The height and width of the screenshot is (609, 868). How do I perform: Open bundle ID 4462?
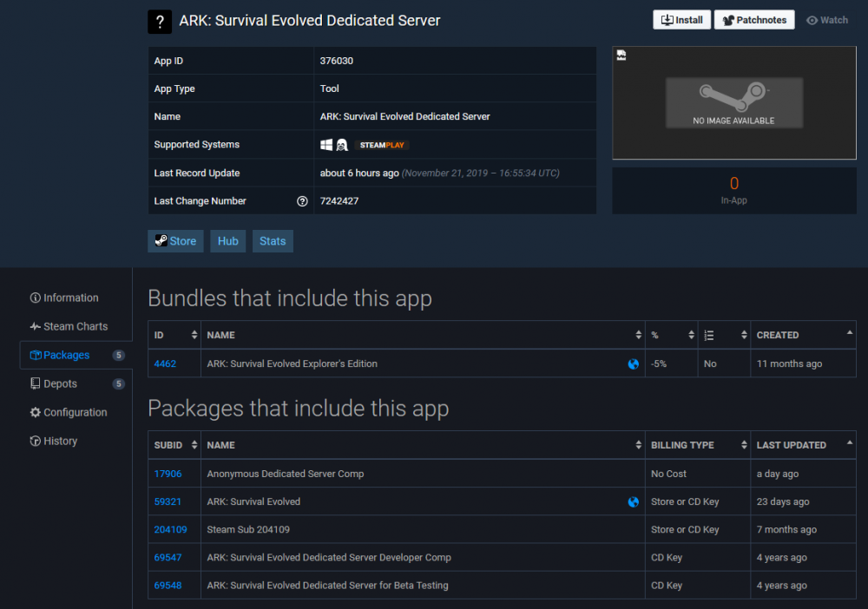tap(165, 364)
